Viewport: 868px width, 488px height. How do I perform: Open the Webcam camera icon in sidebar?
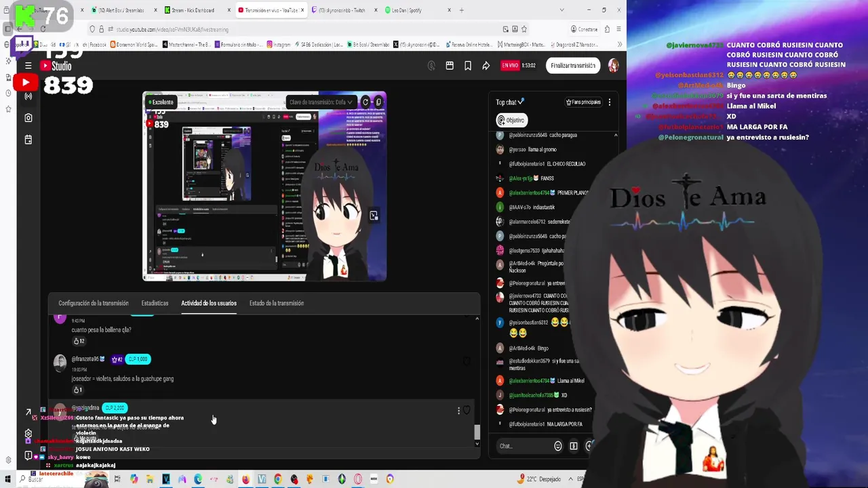coord(28,118)
